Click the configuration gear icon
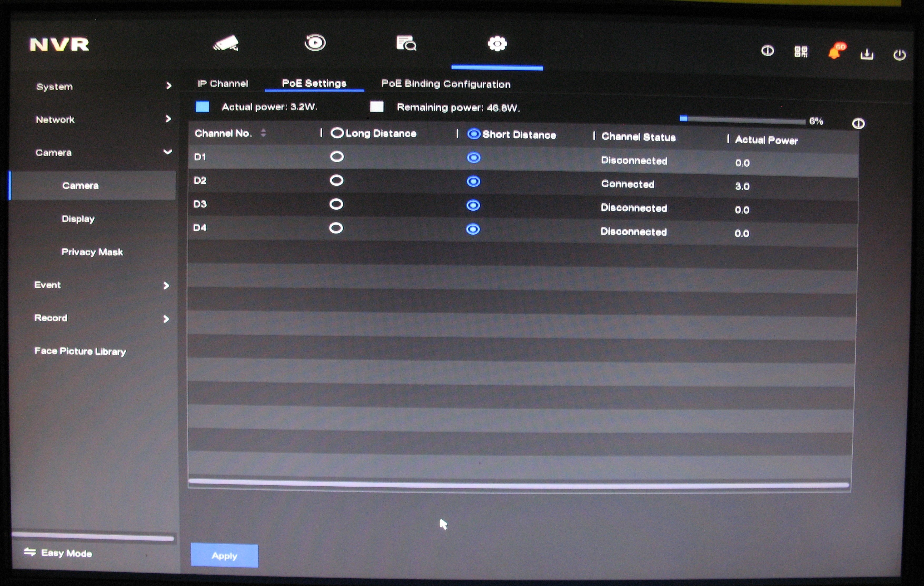 pyautogui.click(x=497, y=44)
